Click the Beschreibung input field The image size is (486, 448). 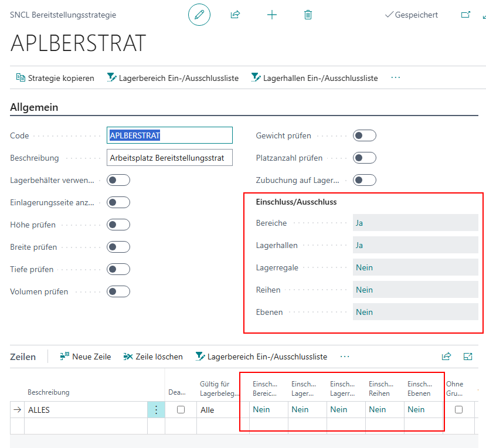tap(169, 158)
